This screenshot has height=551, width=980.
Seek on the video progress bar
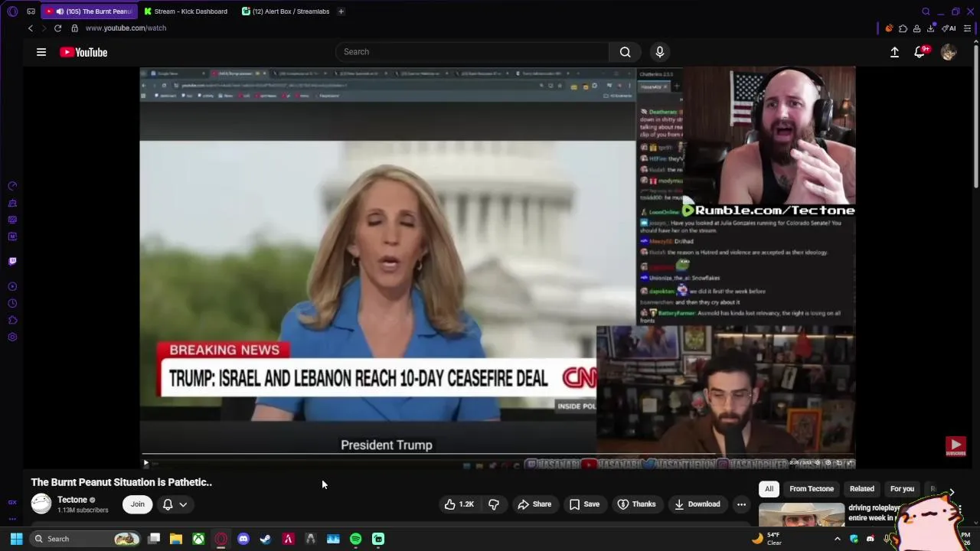[497, 455]
